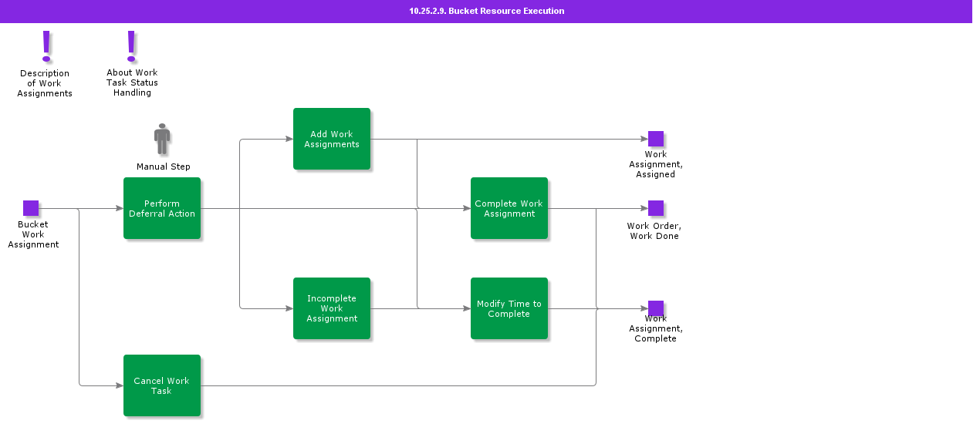Select the Incomplete Work Assignment process box

(332, 308)
